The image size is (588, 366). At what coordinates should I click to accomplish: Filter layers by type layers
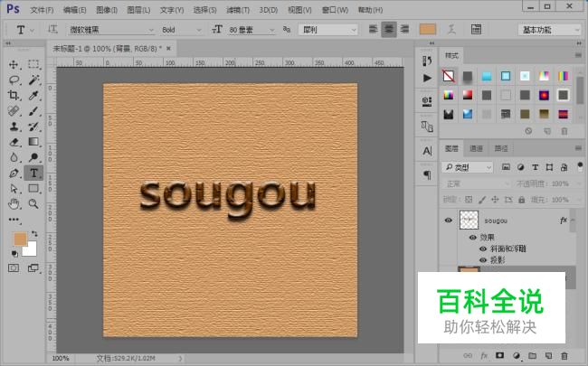536,167
